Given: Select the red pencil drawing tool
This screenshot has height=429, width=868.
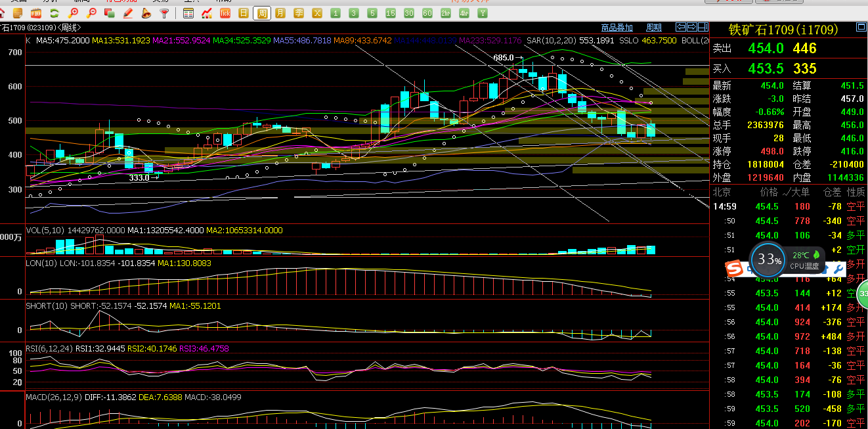Looking at the screenshot, I should 128,13.
